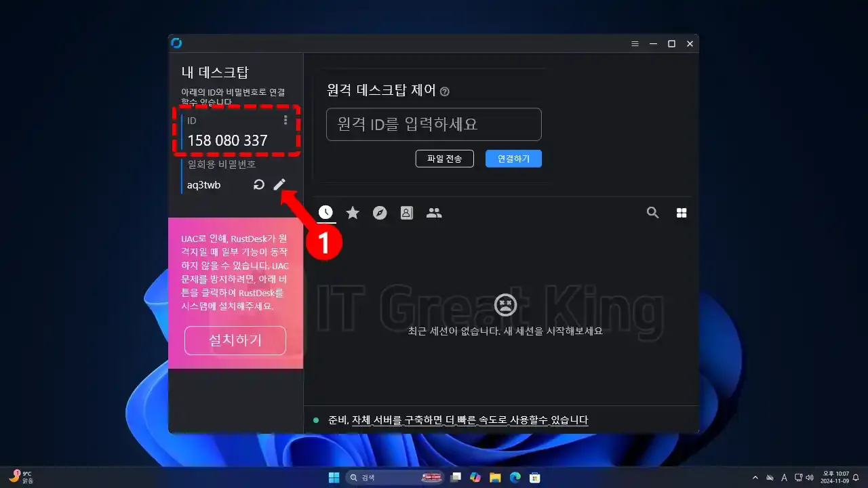Edit password with the pencil icon

pyautogui.click(x=279, y=184)
